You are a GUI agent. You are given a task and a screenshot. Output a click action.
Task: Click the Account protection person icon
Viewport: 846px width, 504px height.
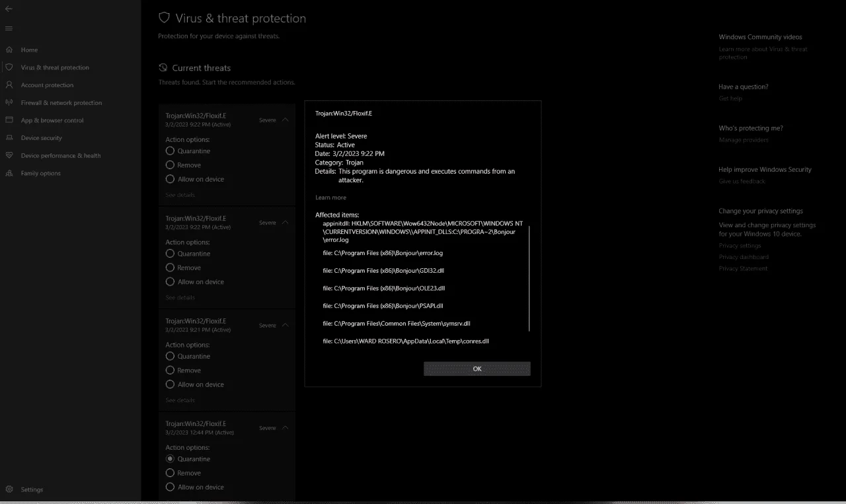[9, 85]
